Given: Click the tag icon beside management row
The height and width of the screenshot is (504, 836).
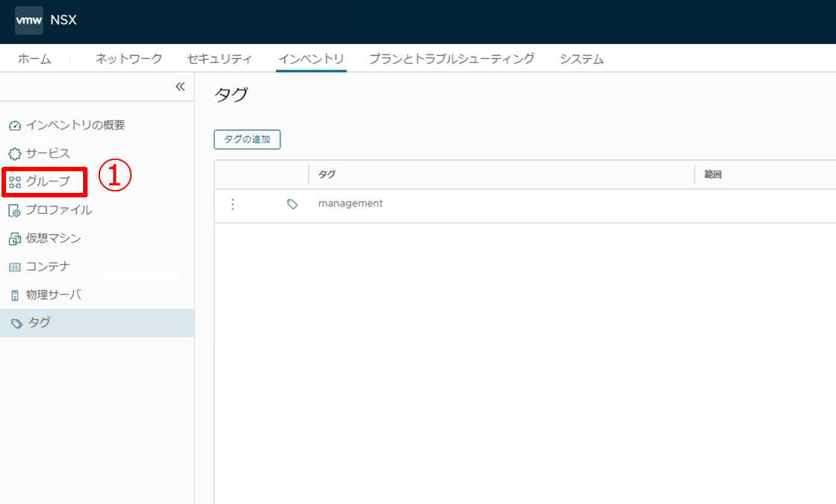Looking at the screenshot, I should [292, 204].
